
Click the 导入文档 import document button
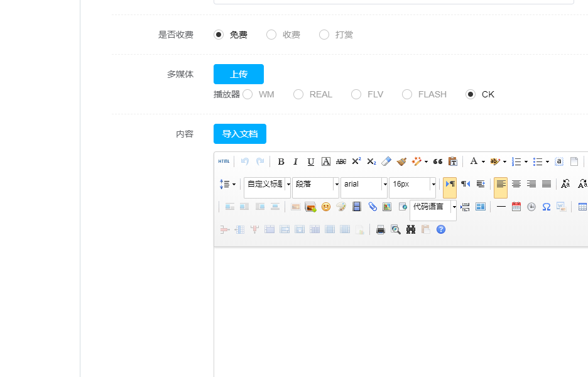click(240, 134)
